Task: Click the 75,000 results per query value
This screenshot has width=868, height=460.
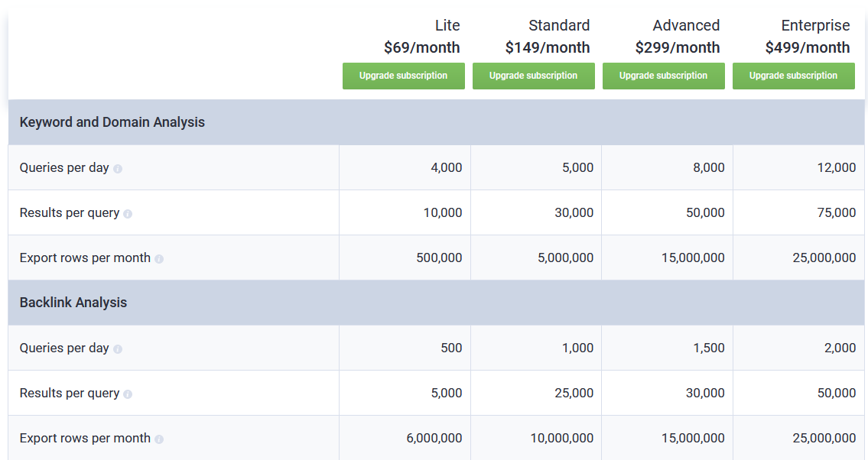Action: pos(837,212)
